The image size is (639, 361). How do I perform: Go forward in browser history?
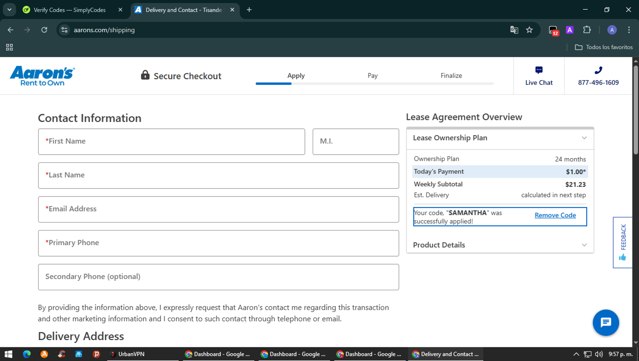[x=27, y=30]
